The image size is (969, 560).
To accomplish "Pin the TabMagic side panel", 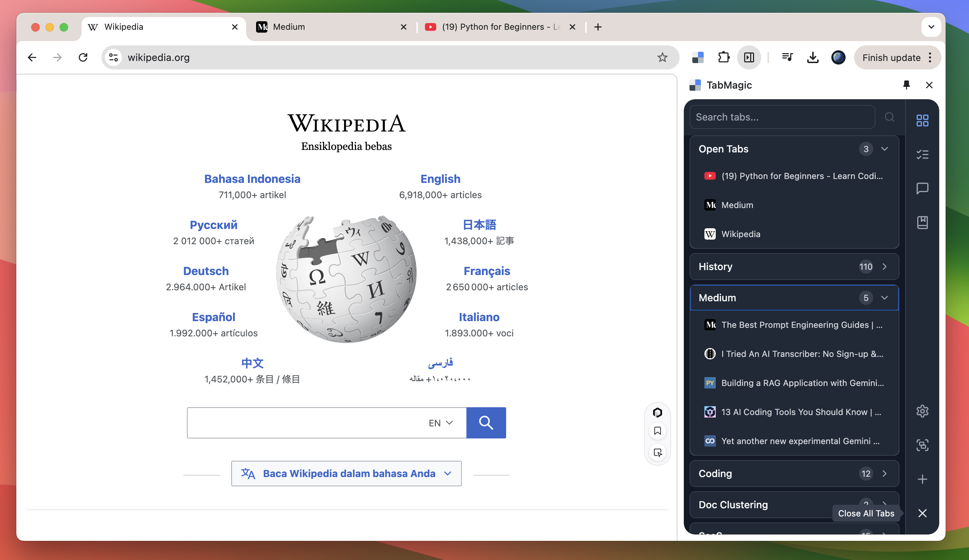I will (x=907, y=85).
